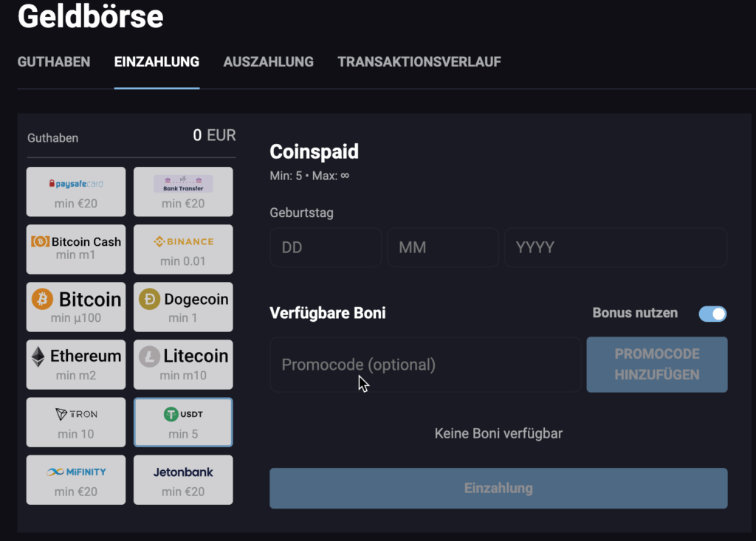Open the Transaktionsverlauf tab
Viewport: 756px width, 541px height.
point(419,62)
